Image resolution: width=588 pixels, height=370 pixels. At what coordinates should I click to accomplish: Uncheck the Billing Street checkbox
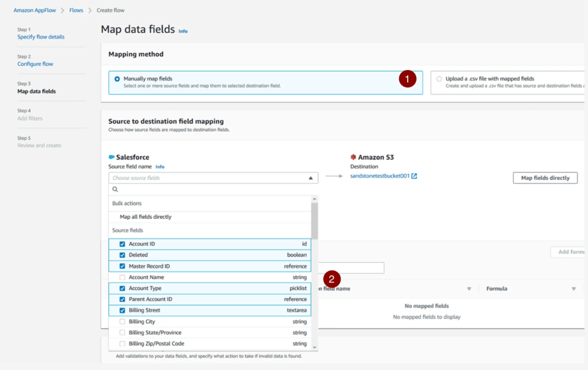click(122, 310)
